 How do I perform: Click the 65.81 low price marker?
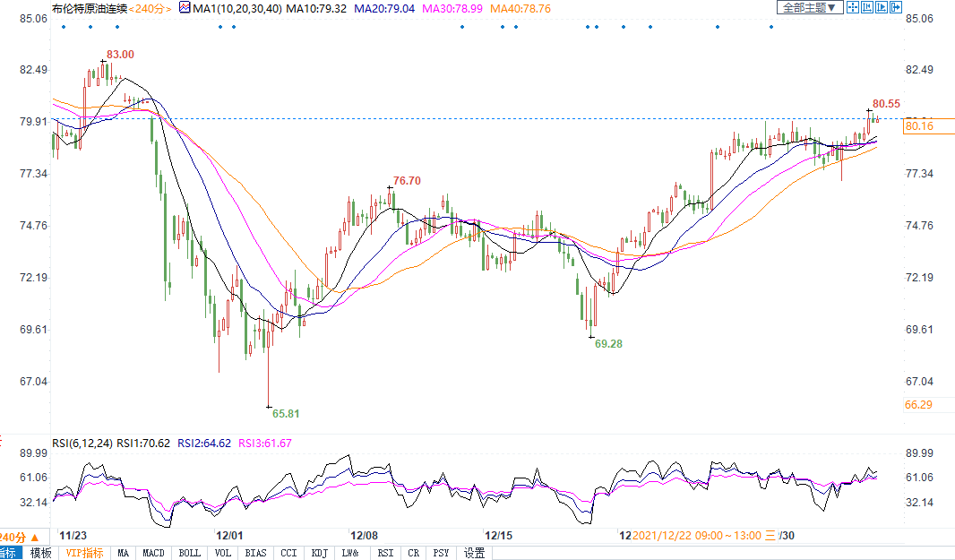[286, 414]
